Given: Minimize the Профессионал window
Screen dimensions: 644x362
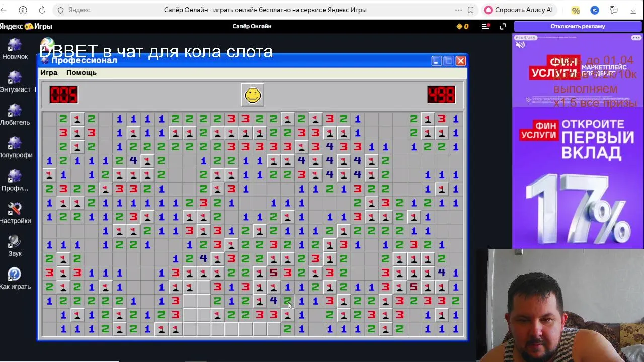Looking at the screenshot, I should tap(436, 61).
